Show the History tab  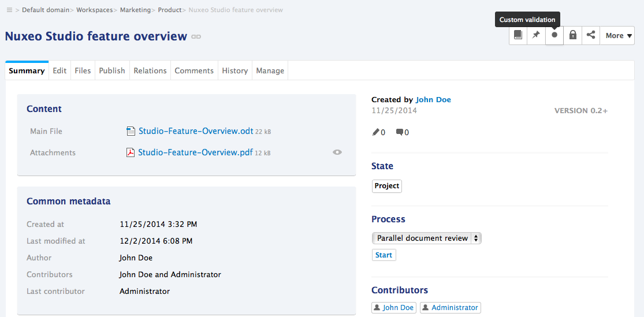point(234,70)
